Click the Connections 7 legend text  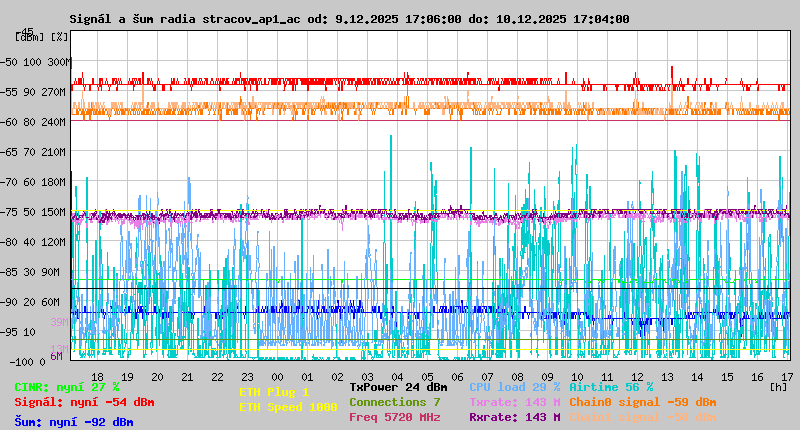[x=394, y=402]
